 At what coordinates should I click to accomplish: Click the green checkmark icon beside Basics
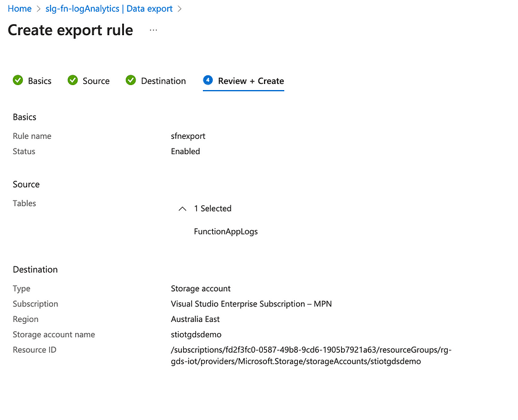(18, 80)
